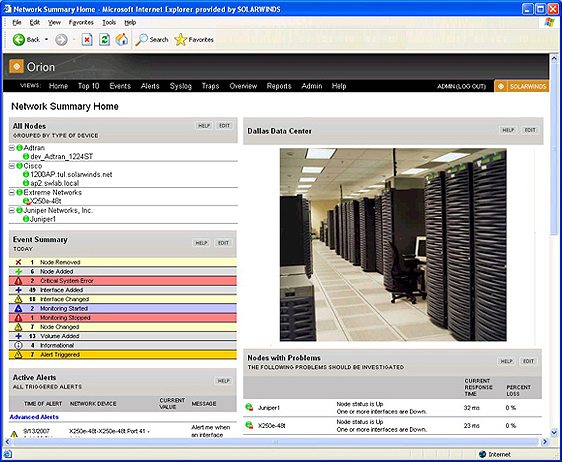The image size is (562, 462).
Task: Switch to the Overview view
Action: [x=243, y=86]
